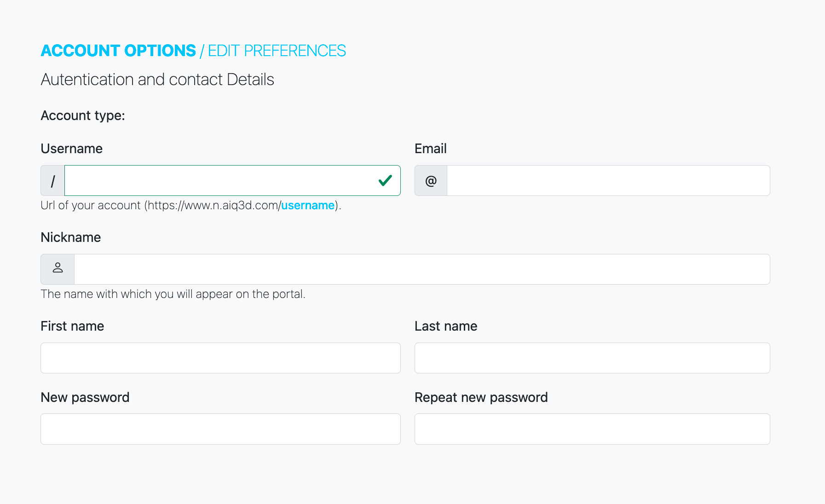
Task: Click the @ icon beside Email field
Action: [x=431, y=181]
